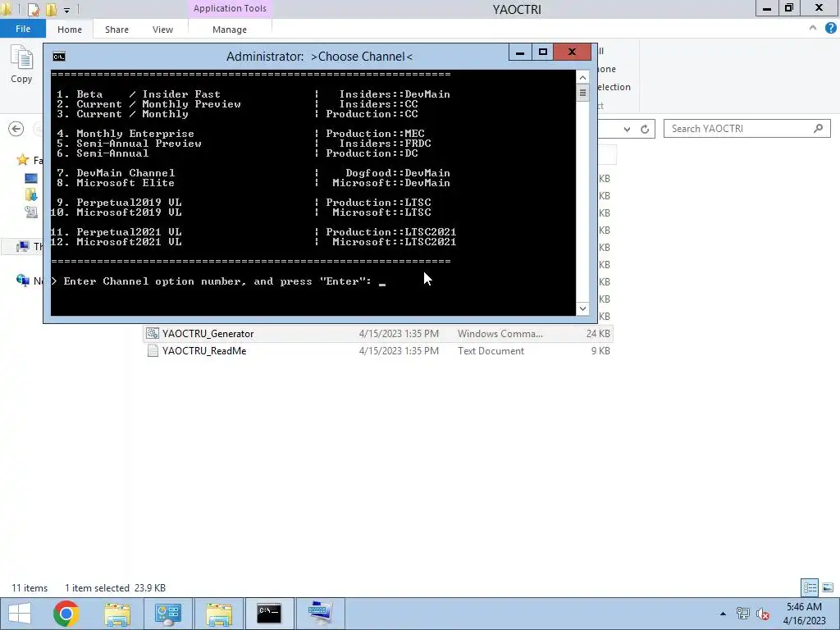Open the View ribbon tab

tap(163, 30)
